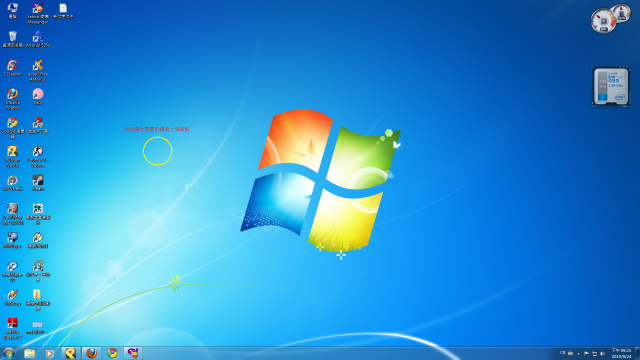Click the CH language bar indicator
This screenshot has width=640, height=360.
[562, 353]
